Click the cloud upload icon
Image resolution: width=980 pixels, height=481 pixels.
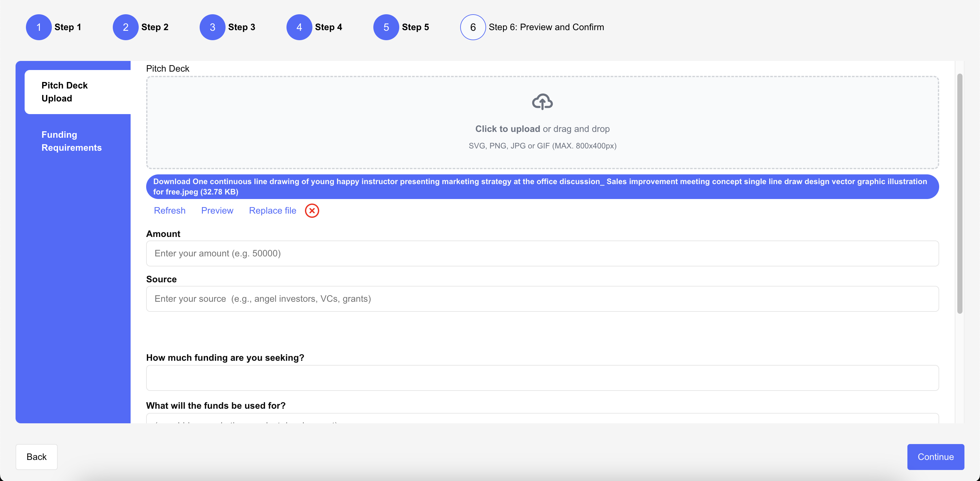tap(542, 101)
